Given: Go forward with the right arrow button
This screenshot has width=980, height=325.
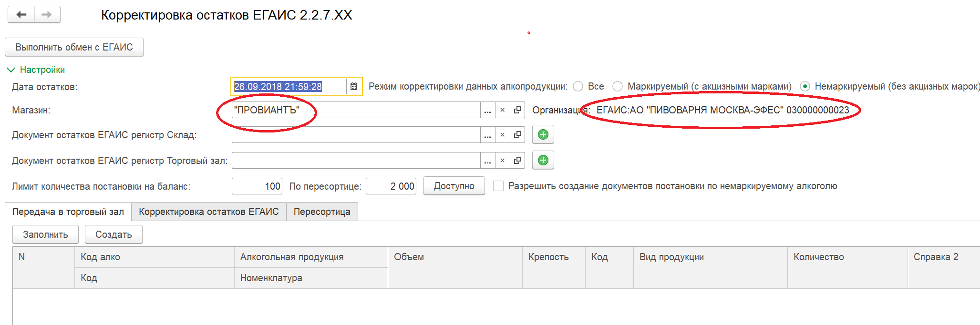Looking at the screenshot, I should (x=47, y=15).
